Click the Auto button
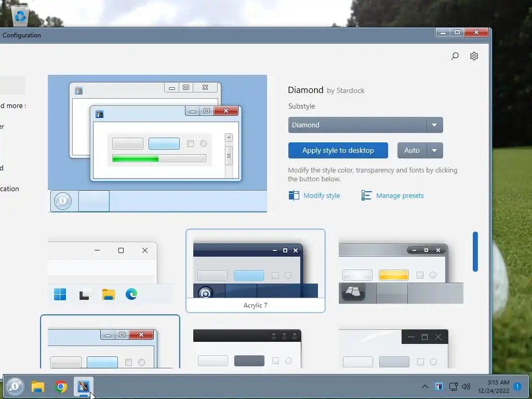 (x=412, y=150)
